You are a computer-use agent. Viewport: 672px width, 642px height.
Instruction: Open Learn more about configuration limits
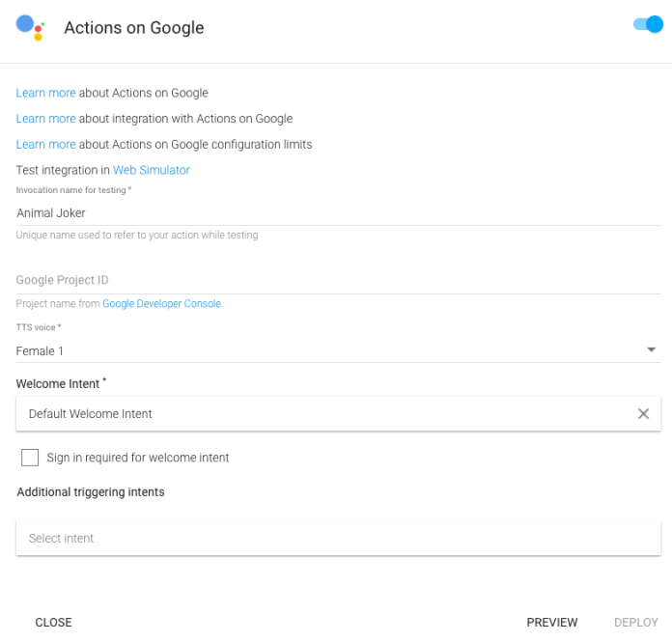45,145
